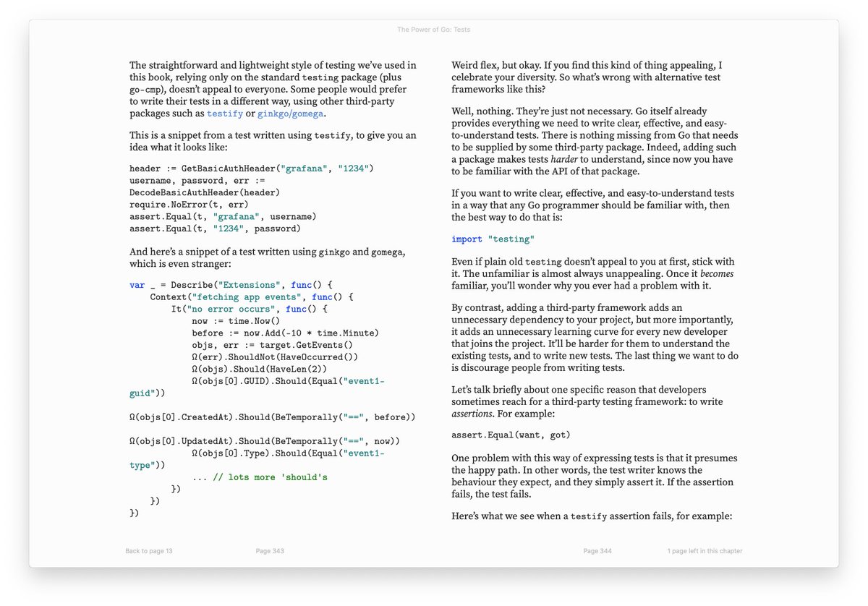This screenshot has width=868, height=606.
Task: Click the line 'Here's what we see when'
Action: tap(592, 517)
